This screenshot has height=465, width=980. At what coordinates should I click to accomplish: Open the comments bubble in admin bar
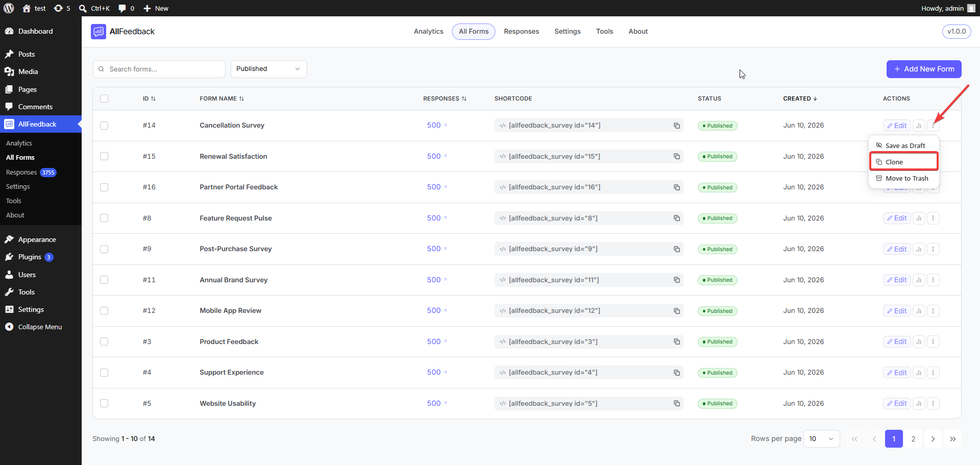pyautogui.click(x=126, y=8)
